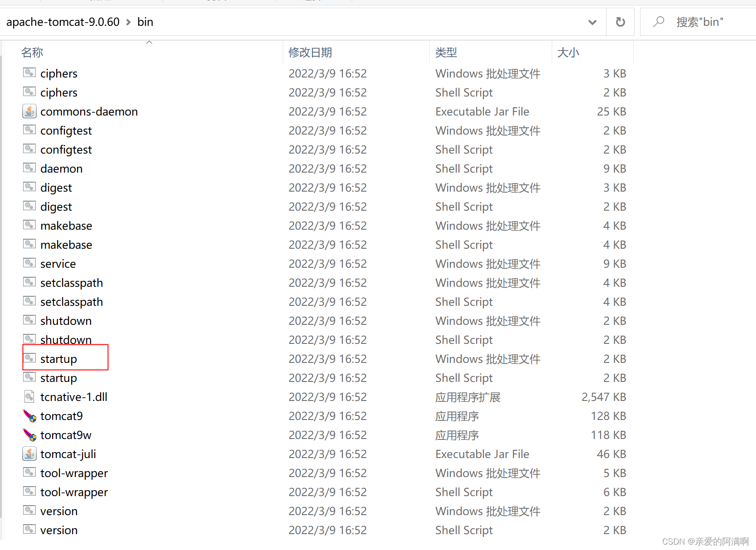Click the Windows 批处理文件 type of service
The image size is (756, 550).
[x=488, y=264]
